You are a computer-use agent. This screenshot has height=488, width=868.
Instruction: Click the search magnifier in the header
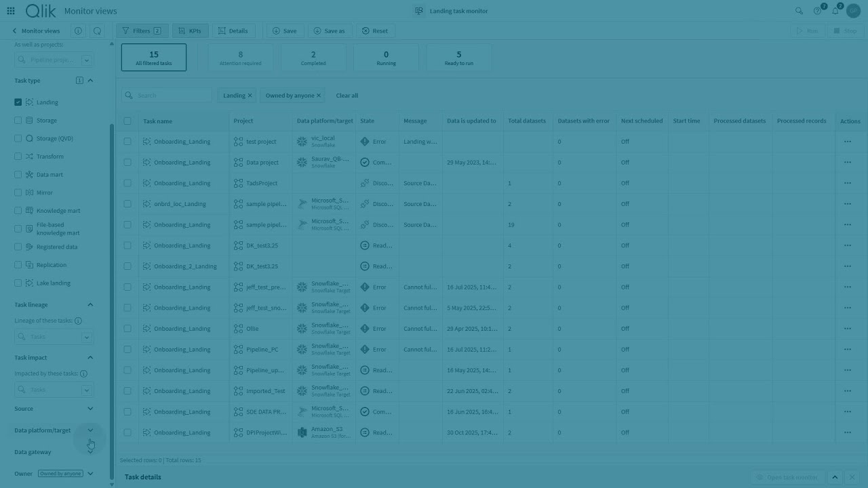point(799,11)
